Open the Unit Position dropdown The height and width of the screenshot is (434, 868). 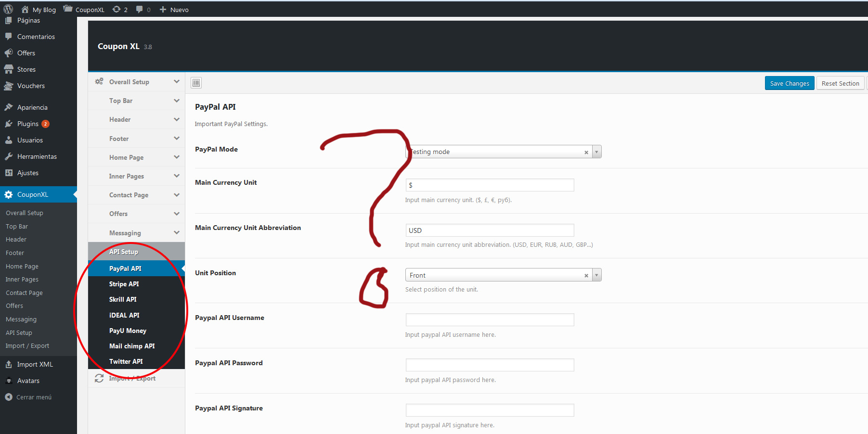596,275
